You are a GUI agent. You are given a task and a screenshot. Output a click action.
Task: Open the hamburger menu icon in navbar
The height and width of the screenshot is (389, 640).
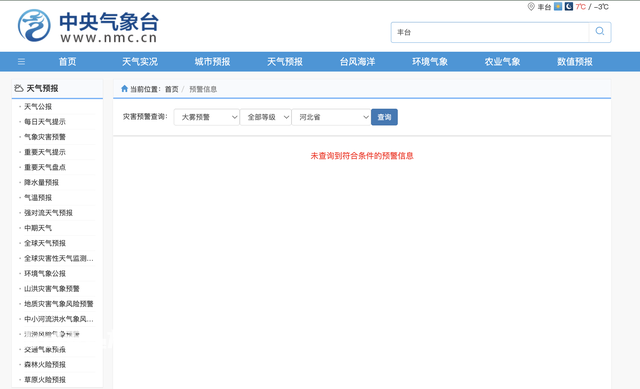point(21,62)
